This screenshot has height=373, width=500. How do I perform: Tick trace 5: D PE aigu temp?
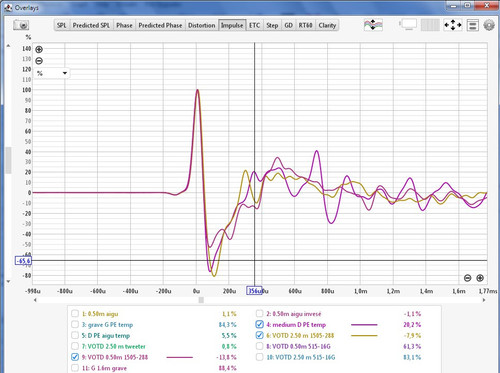[75, 335]
